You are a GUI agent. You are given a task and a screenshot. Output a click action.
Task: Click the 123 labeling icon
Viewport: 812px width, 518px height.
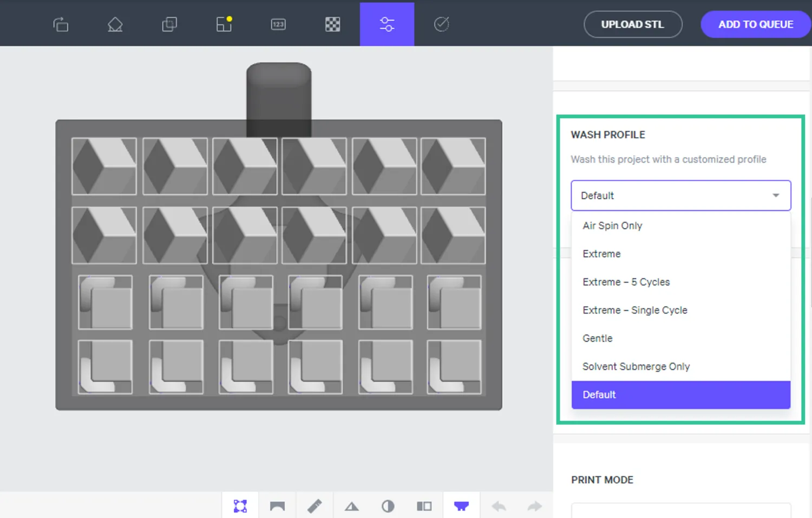[x=278, y=24]
